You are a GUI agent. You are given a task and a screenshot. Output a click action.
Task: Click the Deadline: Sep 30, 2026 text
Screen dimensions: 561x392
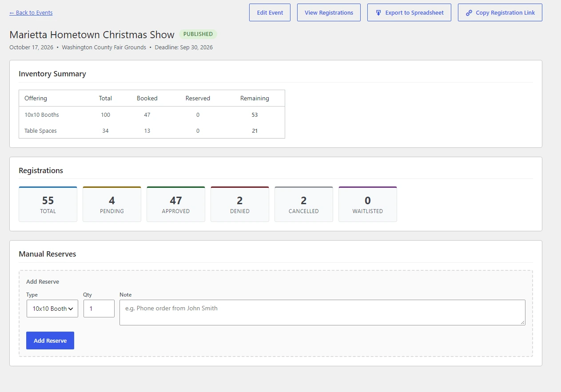point(183,47)
